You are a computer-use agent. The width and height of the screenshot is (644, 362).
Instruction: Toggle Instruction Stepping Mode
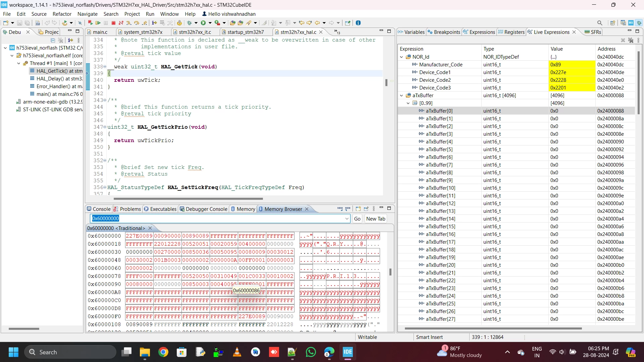coord(154,23)
